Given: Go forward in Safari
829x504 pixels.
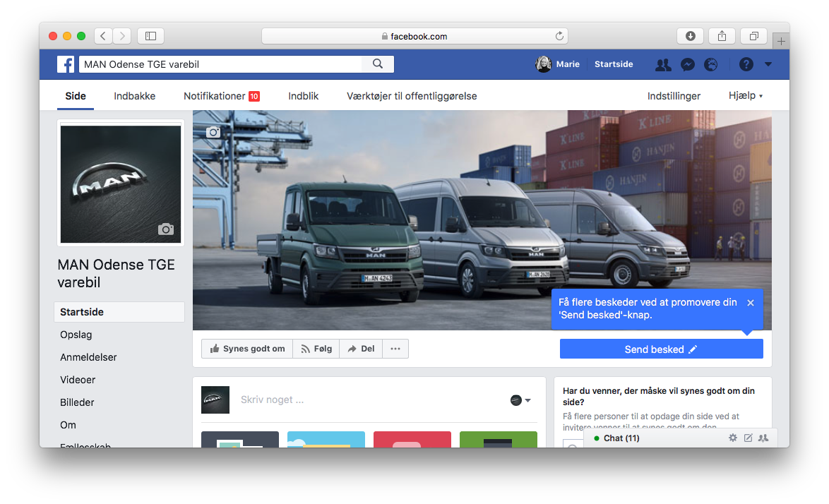Looking at the screenshot, I should click(122, 36).
